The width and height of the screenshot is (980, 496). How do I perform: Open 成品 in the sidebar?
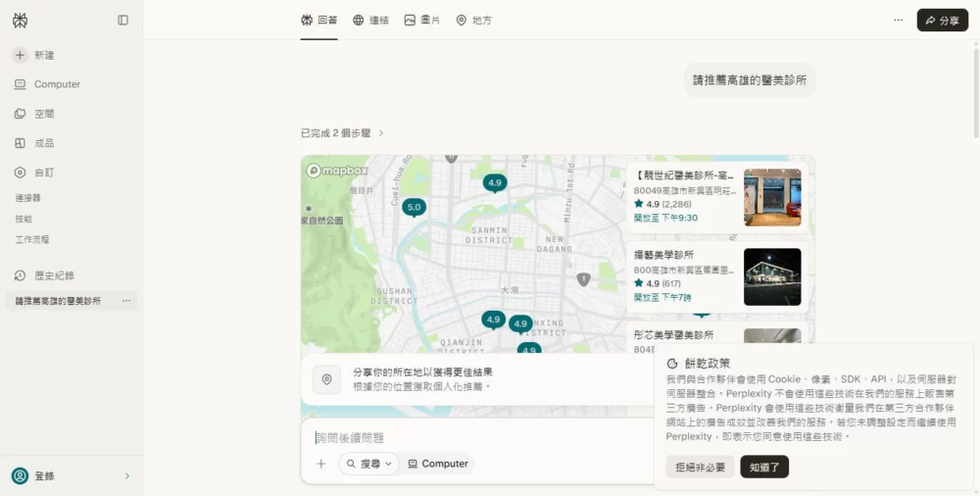(x=35, y=143)
